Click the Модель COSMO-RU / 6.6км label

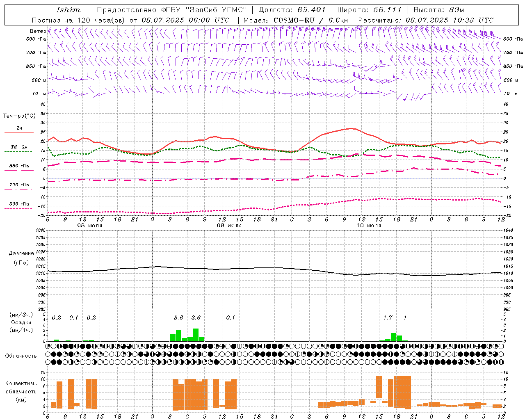click(296, 20)
